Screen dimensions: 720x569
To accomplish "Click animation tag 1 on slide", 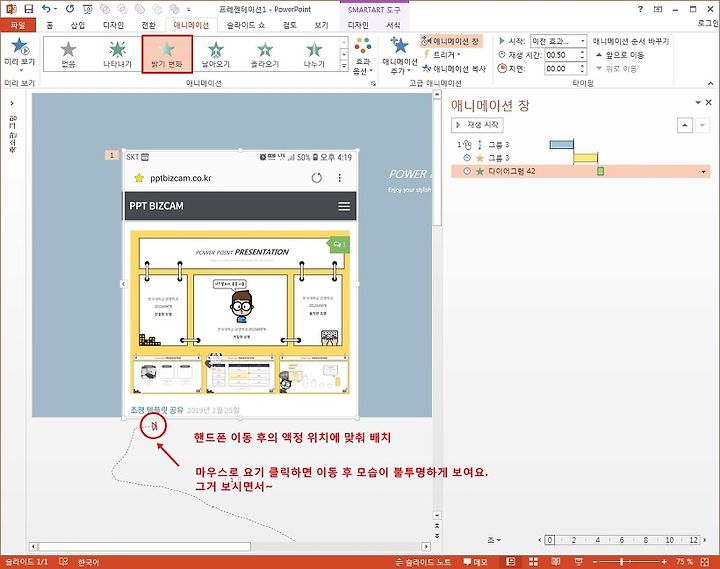I will [x=112, y=155].
